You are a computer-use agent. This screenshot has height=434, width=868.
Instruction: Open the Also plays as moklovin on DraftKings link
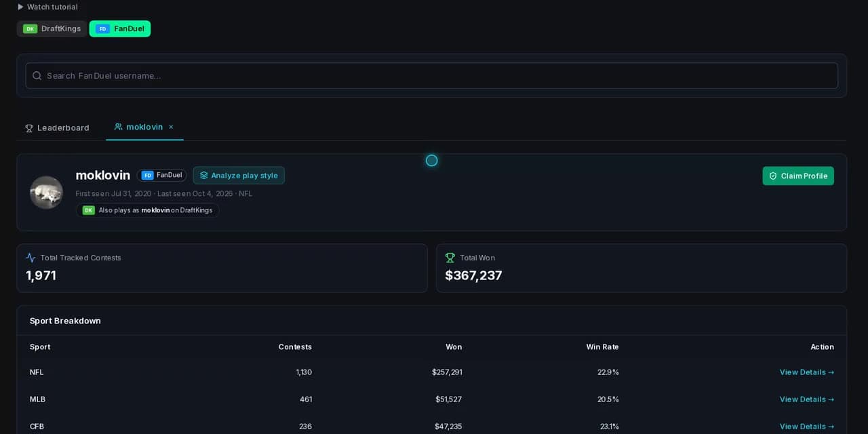coord(147,210)
